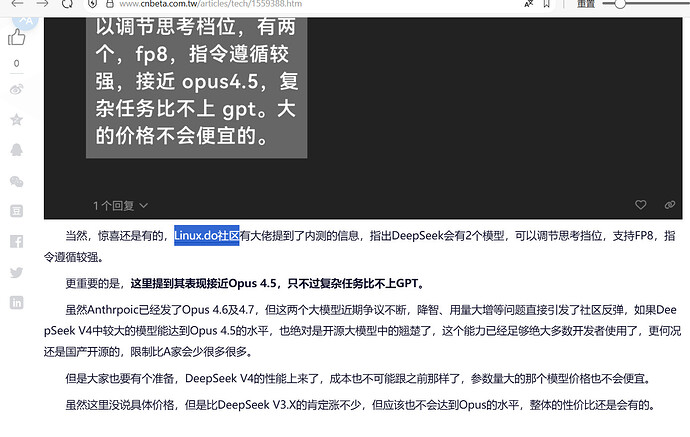Click the zoom slider handle

(620, 4)
